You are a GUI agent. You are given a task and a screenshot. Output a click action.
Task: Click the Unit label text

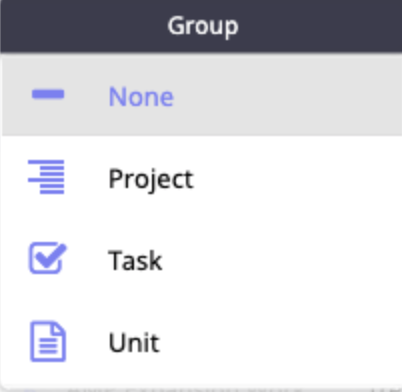tap(134, 342)
